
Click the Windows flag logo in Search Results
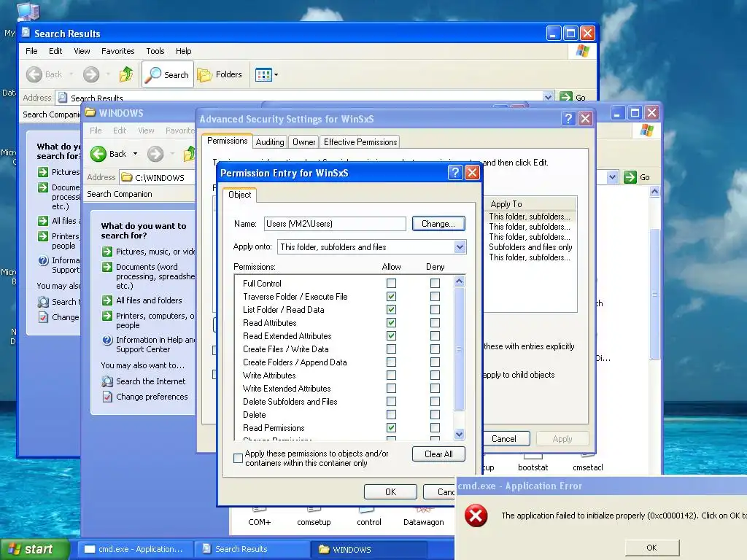pos(582,50)
